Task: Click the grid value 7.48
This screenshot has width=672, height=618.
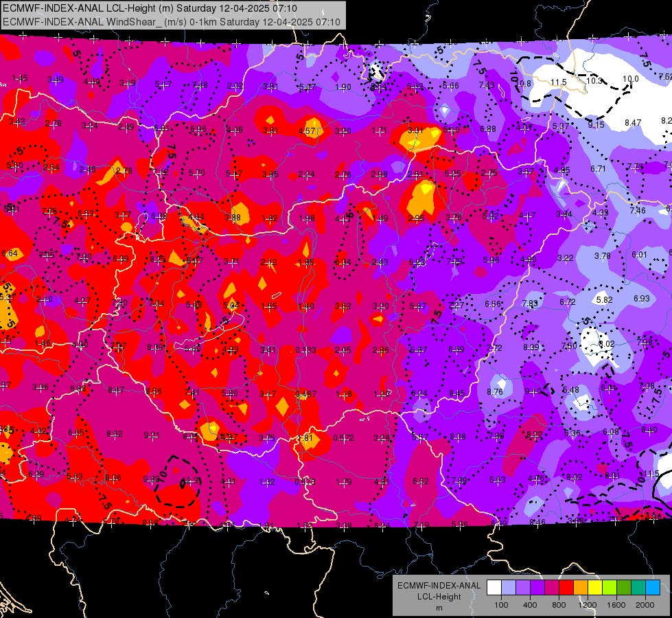Action: [200, 85]
